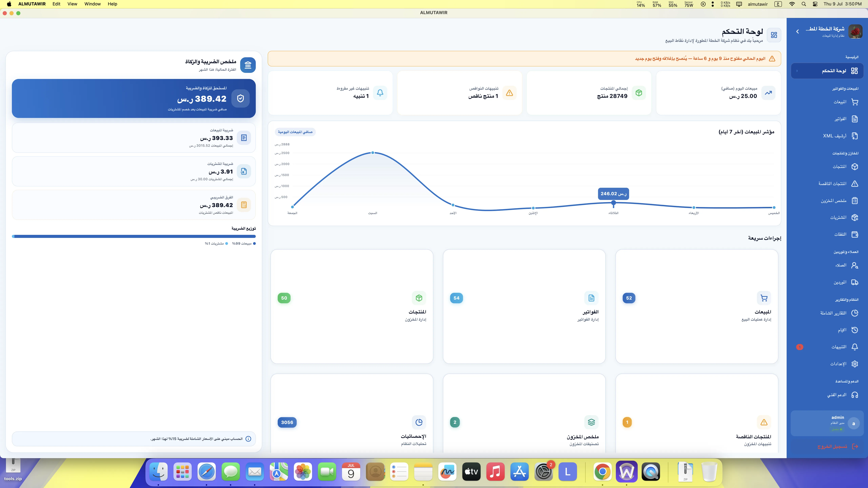The height and width of the screenshot is (488, 868).
Task: Open Invoices (الفواتير) document icon in sidebar
Action: (x=854, y=119)
